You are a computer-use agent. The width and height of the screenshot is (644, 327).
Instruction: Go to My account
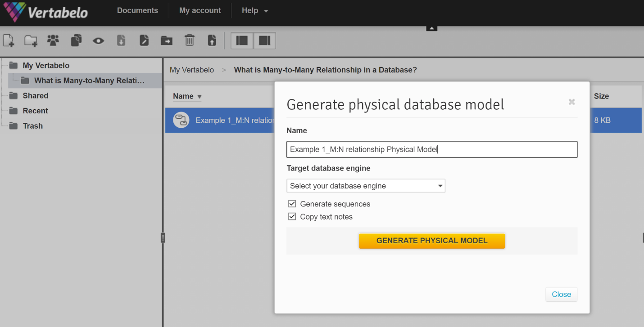tap(200, 10)
